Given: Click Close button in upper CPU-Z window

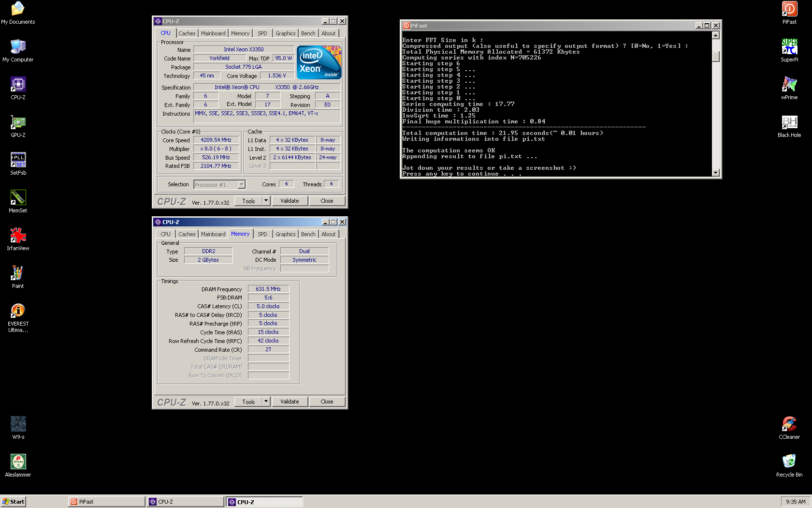Looking at the screenshot, I should click(327, 201).
